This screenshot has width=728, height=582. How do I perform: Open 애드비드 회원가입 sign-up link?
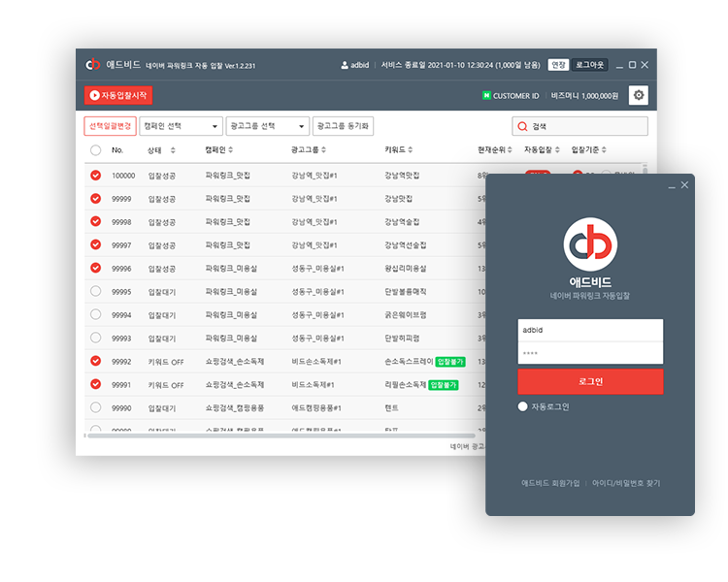(550, 483)
